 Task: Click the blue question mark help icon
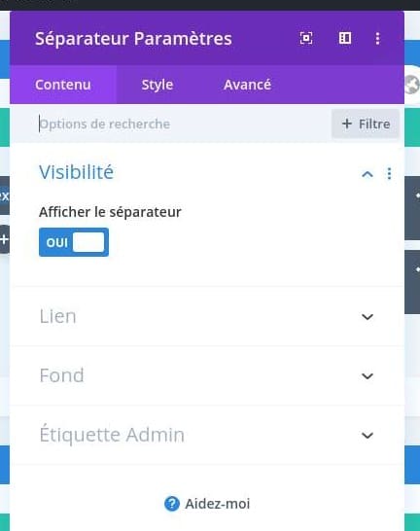pyautogui.click(x=172, y=504)
